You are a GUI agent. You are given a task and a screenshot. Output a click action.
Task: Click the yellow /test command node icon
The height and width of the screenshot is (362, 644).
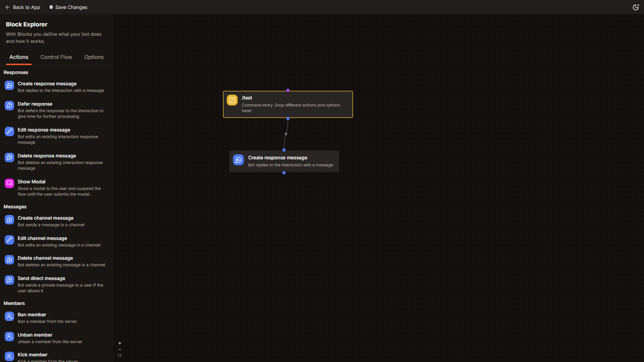232,100
